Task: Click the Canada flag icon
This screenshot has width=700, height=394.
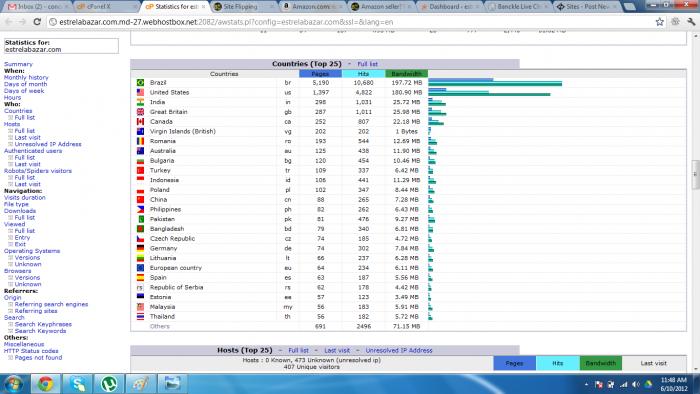Action: [140, 121]
